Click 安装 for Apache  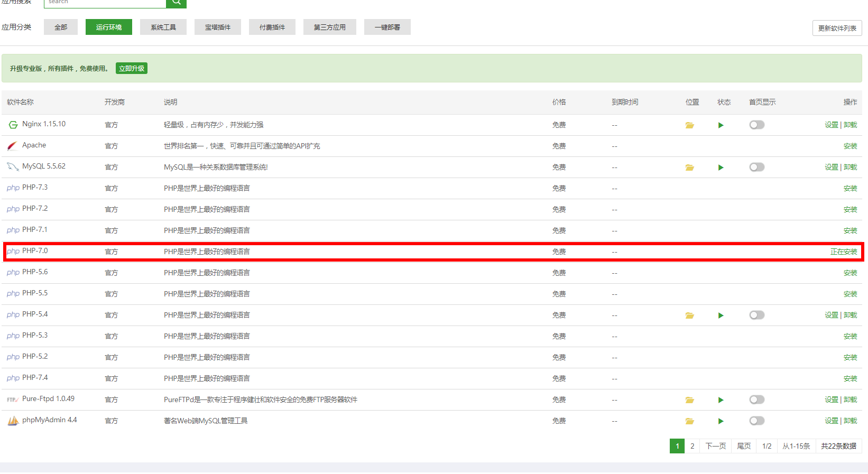(850, 146)
